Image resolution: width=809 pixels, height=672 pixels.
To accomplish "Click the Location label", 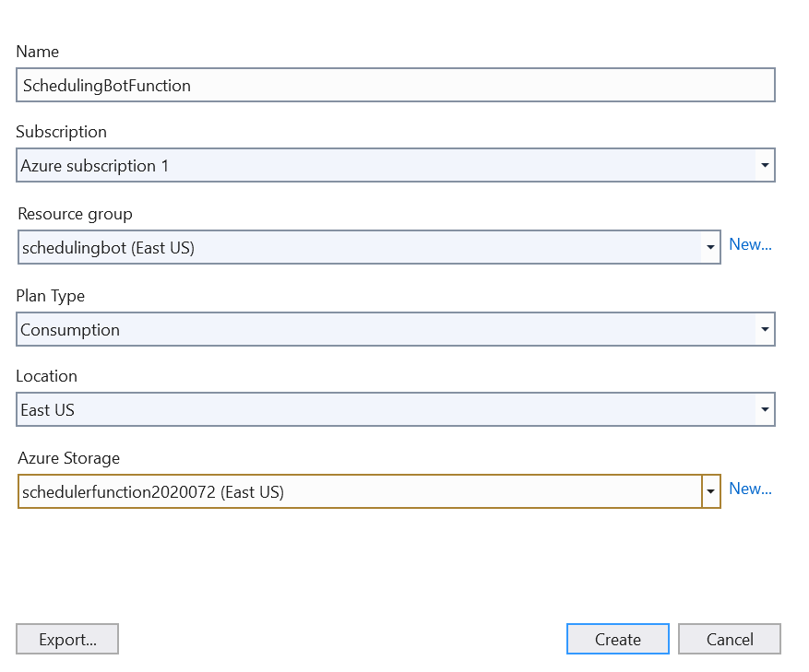I will point(47,376).
